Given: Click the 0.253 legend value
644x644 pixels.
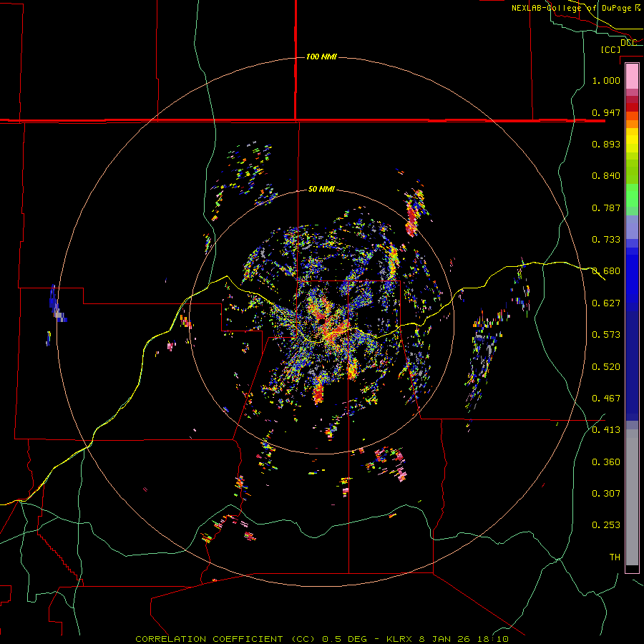Looking at the screenshot, I should pyautogui.click(x=606, y=525).
